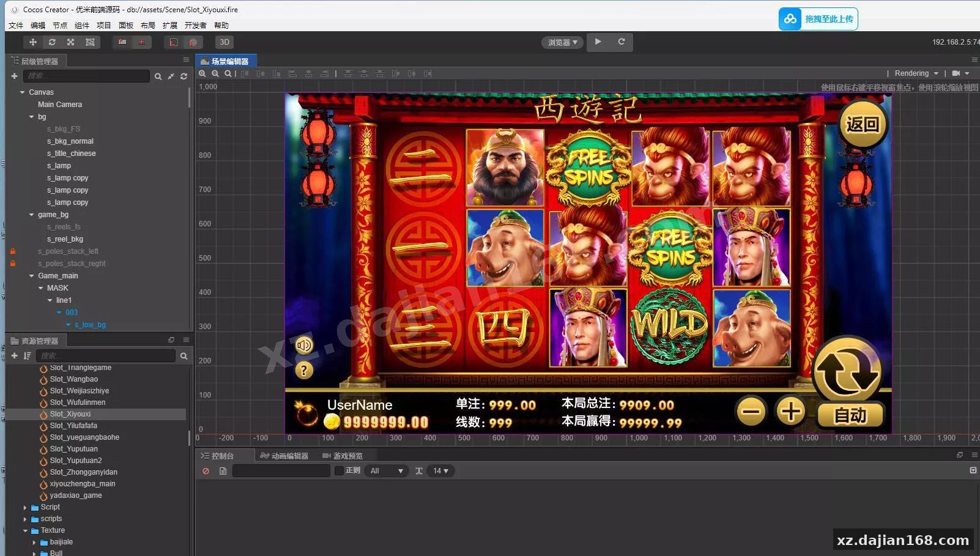Click the play preview button
Screen dimensions: 980x556
click(598, 42)
